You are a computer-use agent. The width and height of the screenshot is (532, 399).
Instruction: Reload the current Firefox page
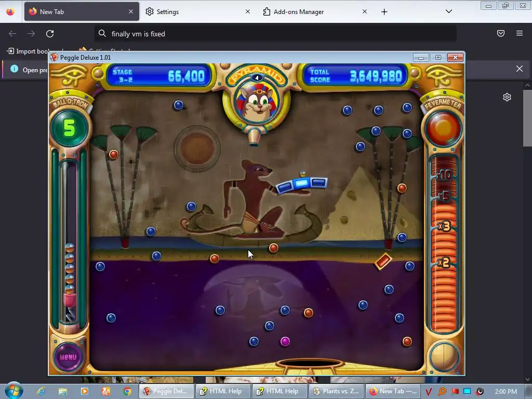(x=50, y=34)
